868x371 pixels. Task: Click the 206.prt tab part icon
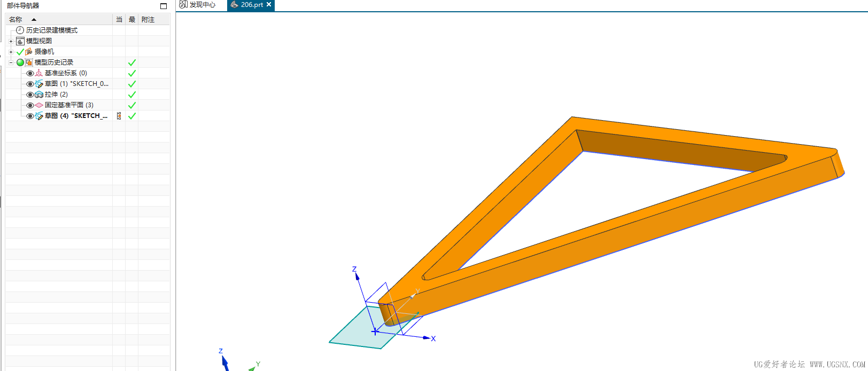(x=234, y=4)
